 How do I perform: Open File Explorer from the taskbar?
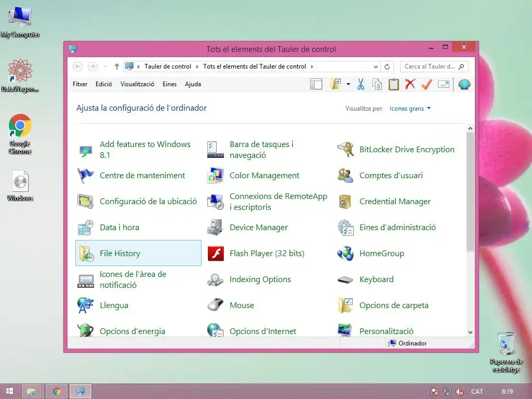coord(31,391)
